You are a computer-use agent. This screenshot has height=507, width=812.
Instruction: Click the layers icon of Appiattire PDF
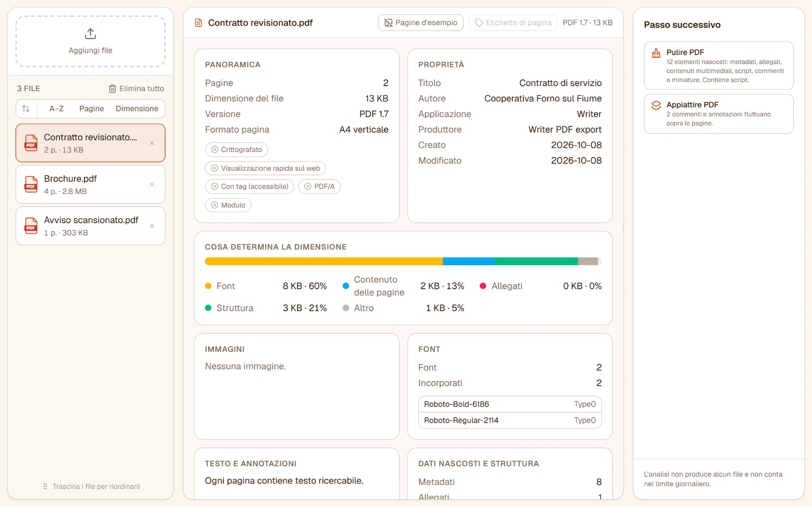(x=656, y=106)
